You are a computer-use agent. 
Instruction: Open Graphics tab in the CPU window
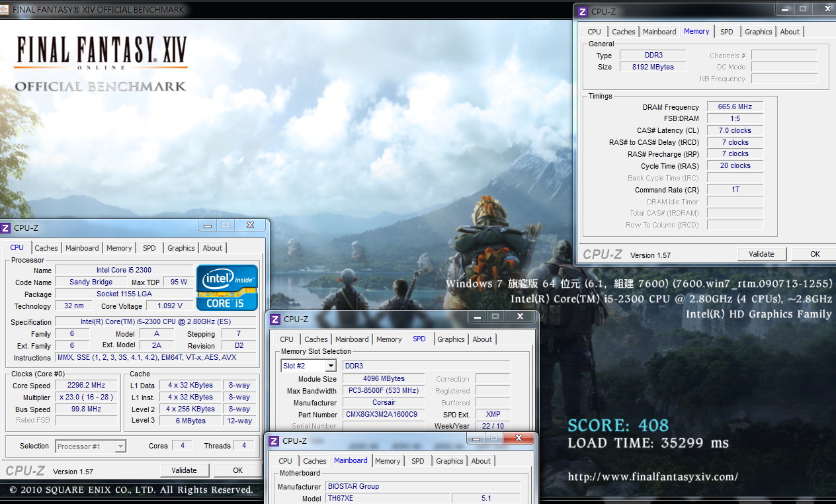pos(181,248)
